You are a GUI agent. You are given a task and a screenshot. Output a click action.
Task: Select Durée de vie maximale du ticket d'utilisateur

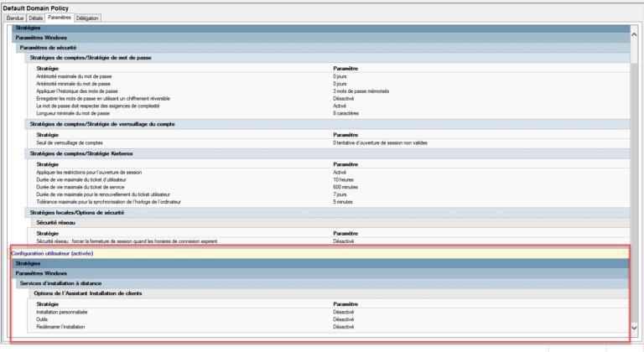pos(329,180)
